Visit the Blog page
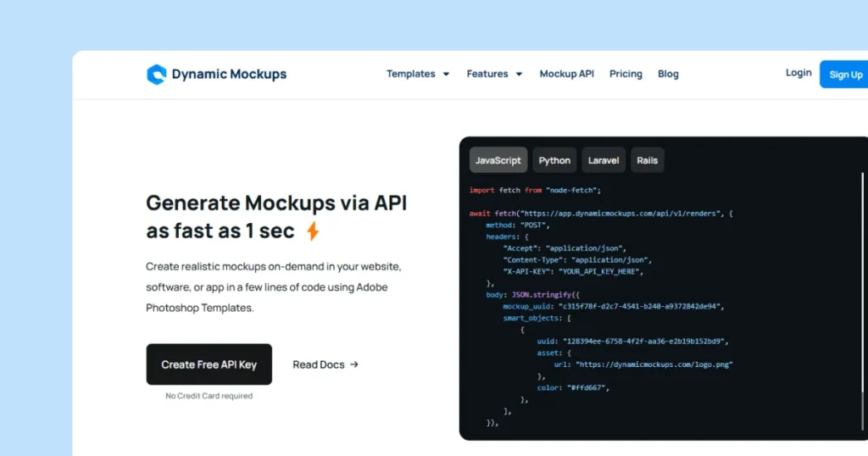 pos(668,74)
